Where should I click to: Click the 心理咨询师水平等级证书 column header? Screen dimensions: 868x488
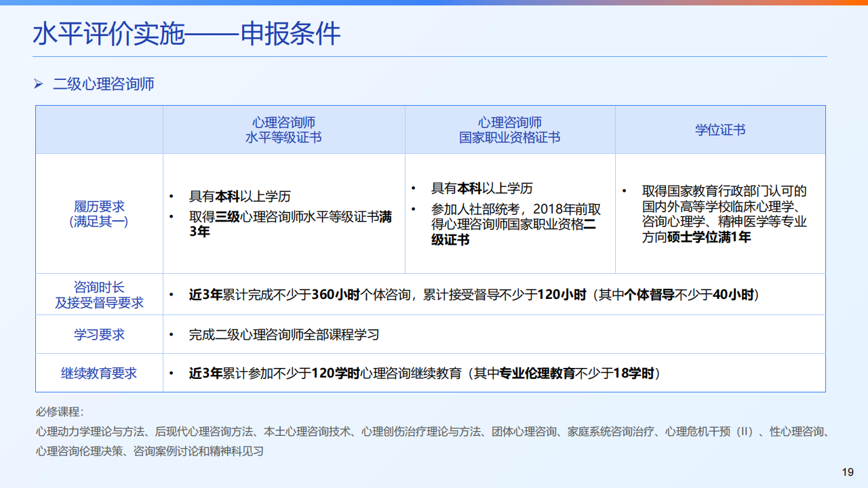point(283,129)
